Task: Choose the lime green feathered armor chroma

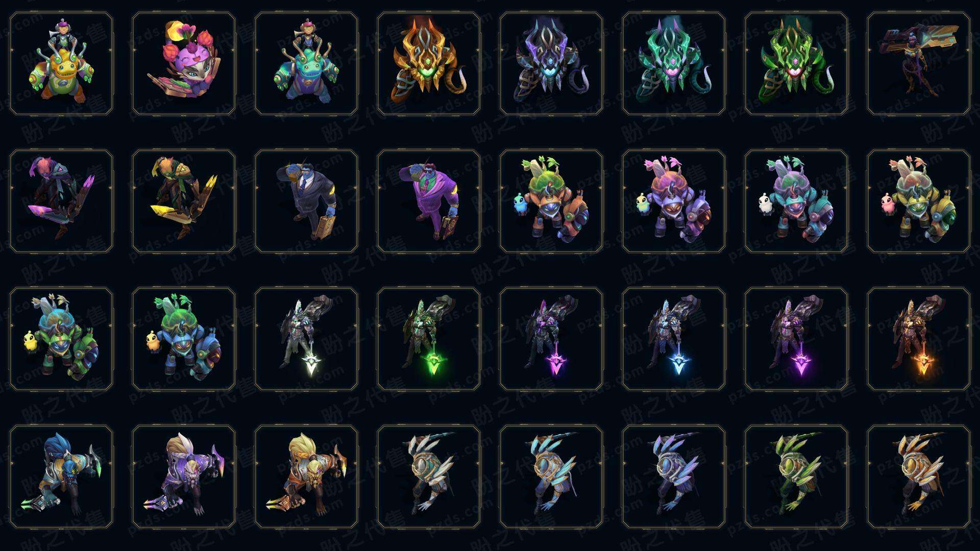Action: click(796, 477)
